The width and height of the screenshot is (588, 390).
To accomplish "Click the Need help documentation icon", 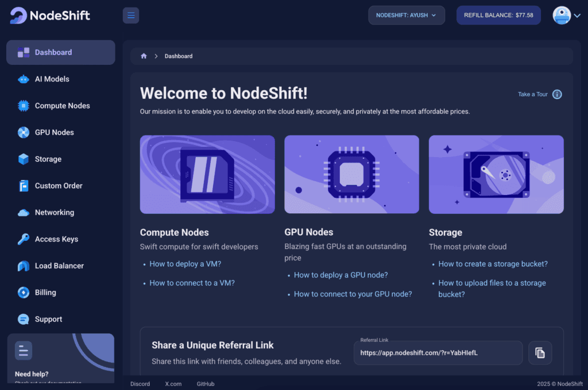I will [x=23, y=350].
